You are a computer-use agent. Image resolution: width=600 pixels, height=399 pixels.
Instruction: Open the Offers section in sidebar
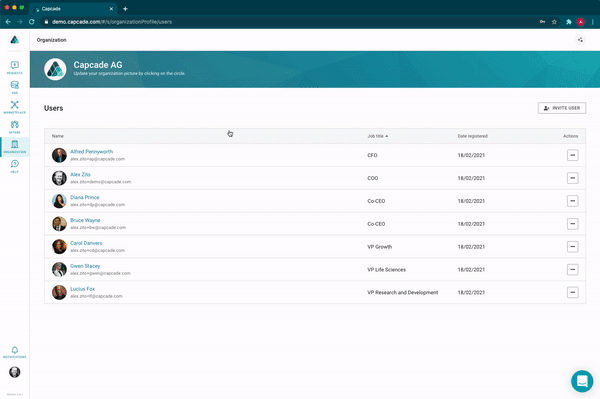15,127
